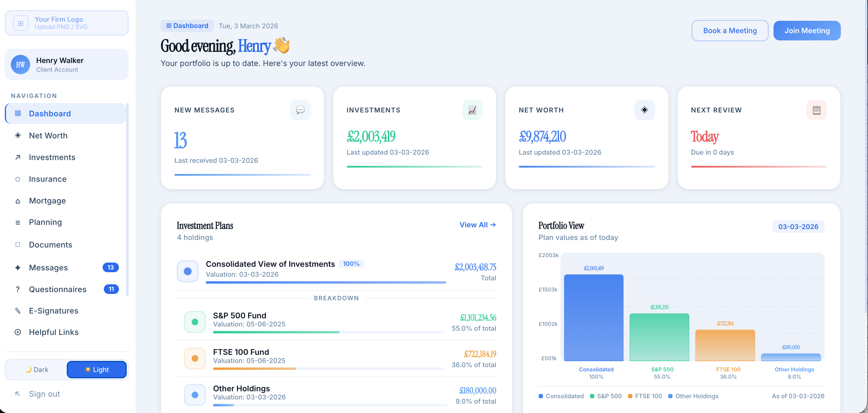Image resolution: width=868 pixels, height=413 pixels.
Task: Select the Light theme option
Action: coord(97,370)
